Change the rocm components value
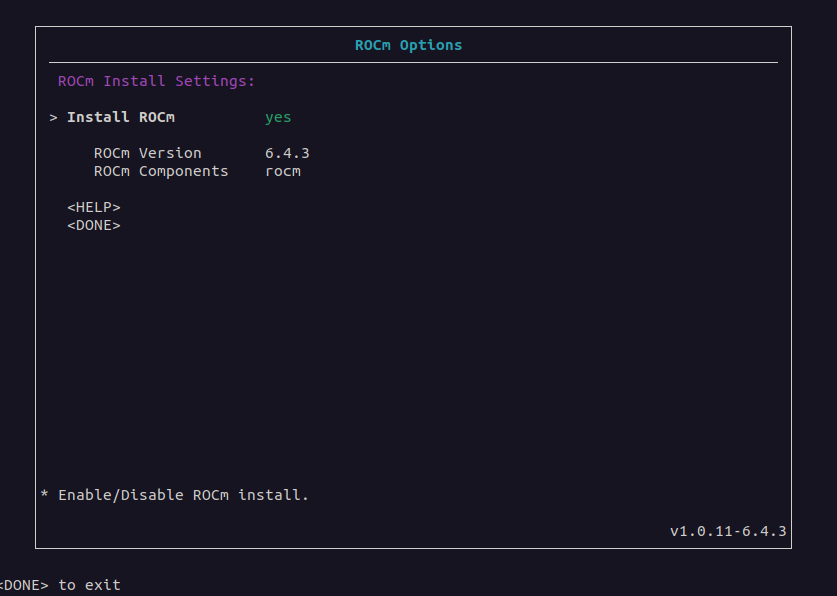 pyautogui.click(x=283, y=171)
